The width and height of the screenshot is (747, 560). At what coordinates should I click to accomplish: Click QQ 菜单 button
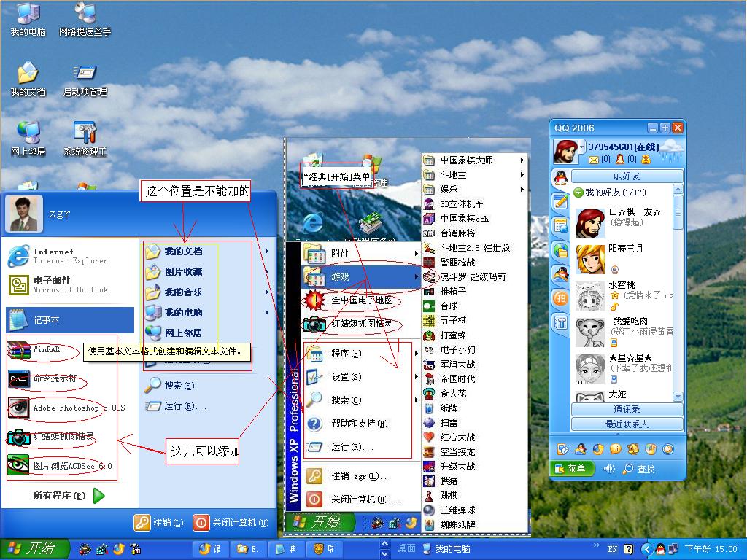click(x=570, y=469)
